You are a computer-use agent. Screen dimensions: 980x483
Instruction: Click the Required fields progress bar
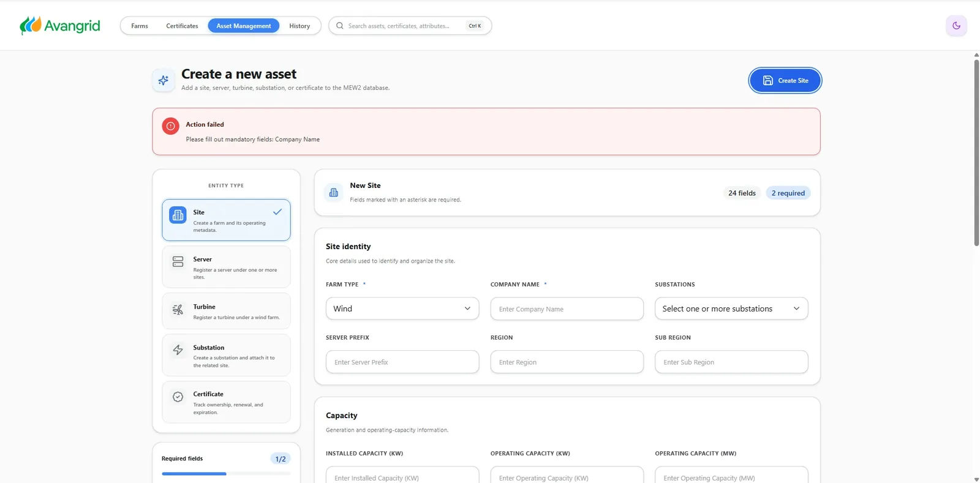(226, 474)
